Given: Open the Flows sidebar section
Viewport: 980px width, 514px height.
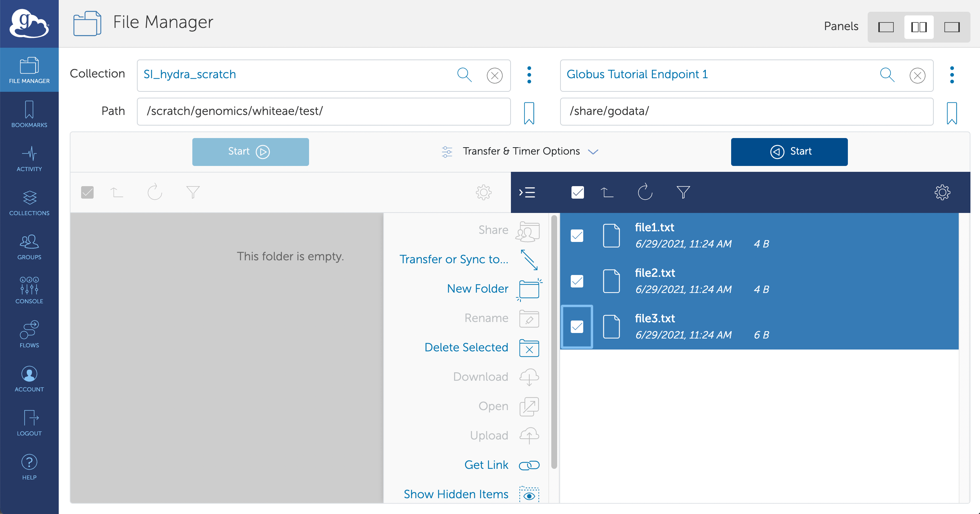Looking at the screenshot, I should pos(29,335).
